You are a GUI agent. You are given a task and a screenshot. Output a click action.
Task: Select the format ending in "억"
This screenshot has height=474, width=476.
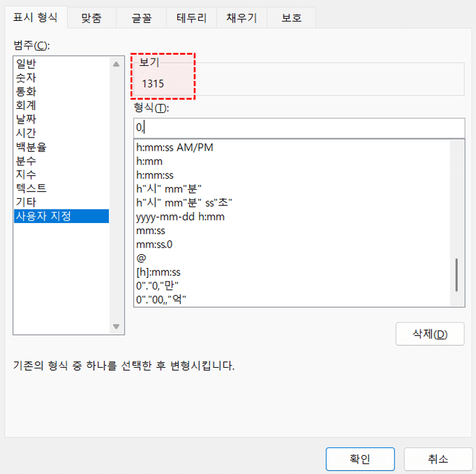pos(293,300)
